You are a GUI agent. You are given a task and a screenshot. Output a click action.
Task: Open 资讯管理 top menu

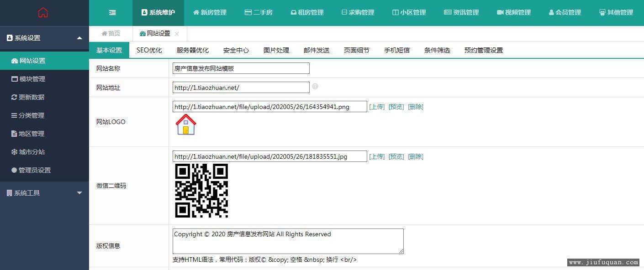(461, 12)
